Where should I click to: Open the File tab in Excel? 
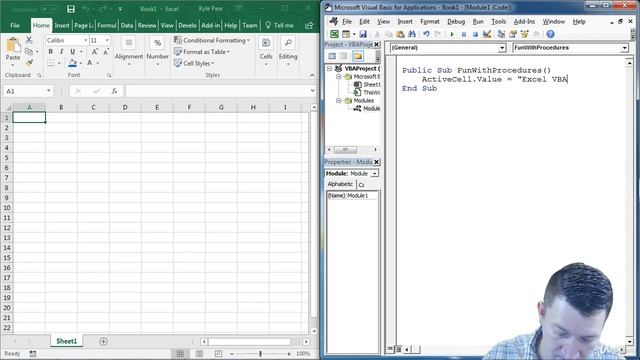coord(15,25)
